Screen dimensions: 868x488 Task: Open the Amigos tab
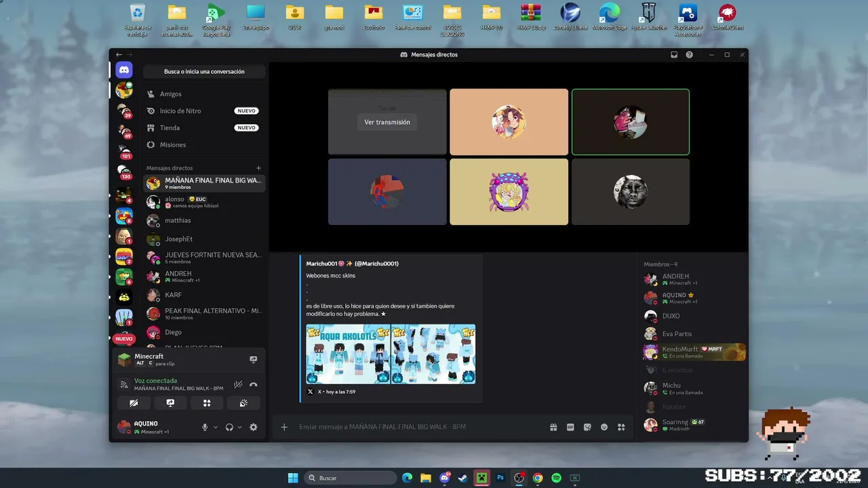[204, 94]
